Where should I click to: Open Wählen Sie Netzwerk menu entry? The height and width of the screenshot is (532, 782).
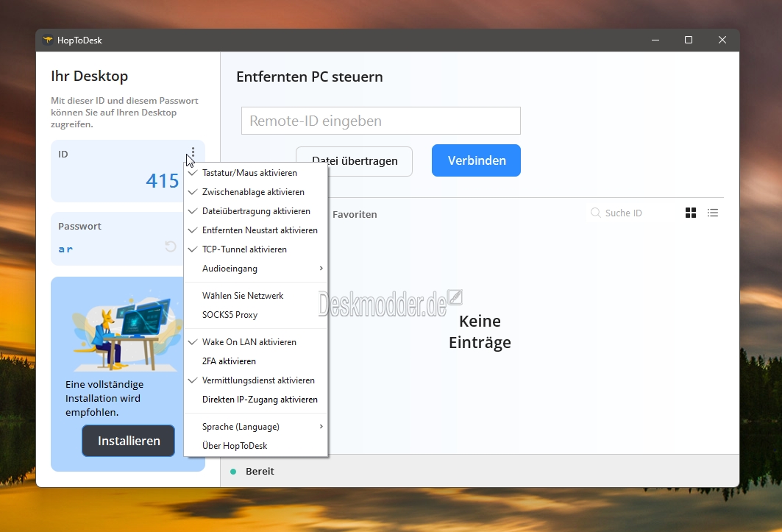point(256,296)
